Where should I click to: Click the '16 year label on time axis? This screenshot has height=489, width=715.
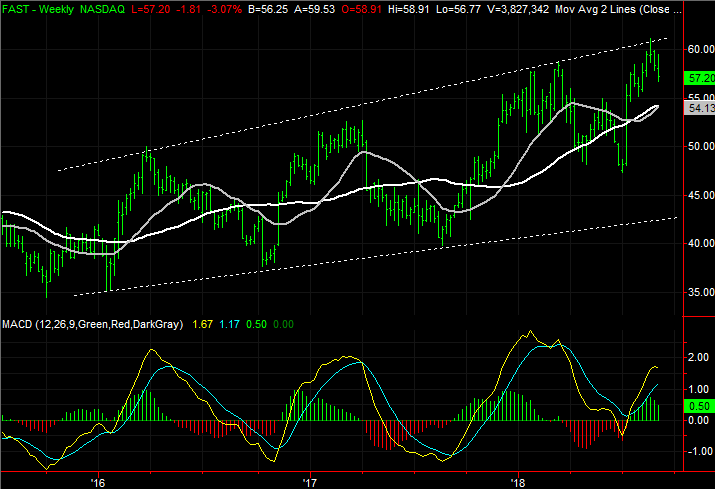coord(98,482)
